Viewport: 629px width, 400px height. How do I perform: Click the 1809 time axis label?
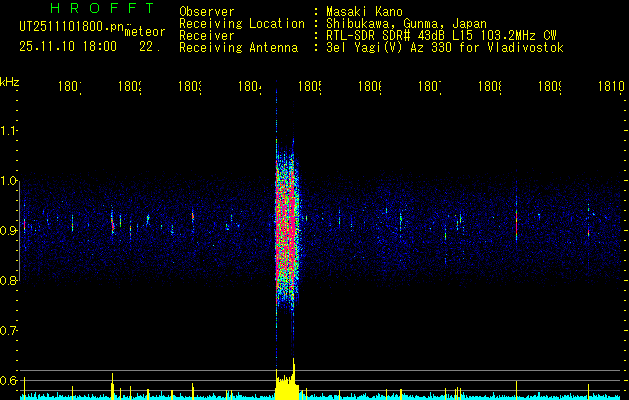pyautogui.click(x=550, y=86)
